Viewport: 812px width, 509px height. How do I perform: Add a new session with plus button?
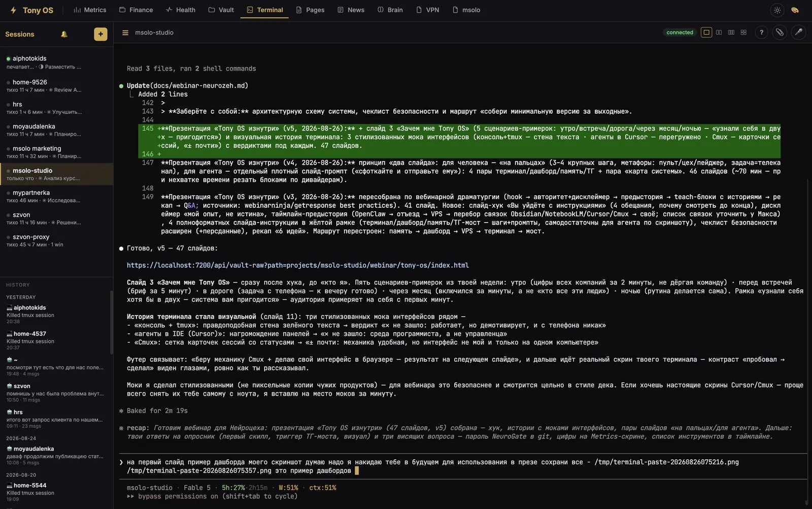tap(100, 34)
